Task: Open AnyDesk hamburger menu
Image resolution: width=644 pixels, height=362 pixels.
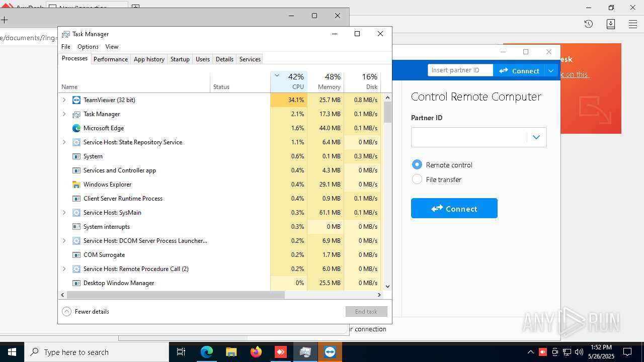Action: click(633, 24)
